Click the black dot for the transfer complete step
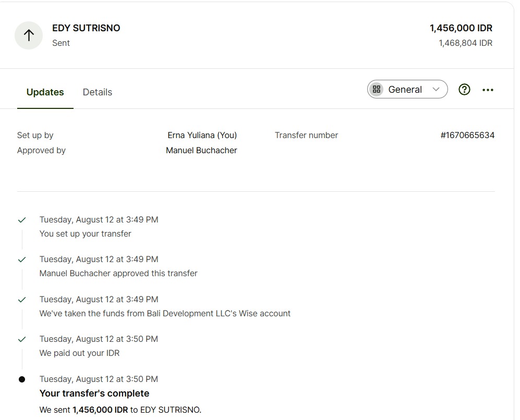Screen dimensions: 520x420 [x=22, y=379]
